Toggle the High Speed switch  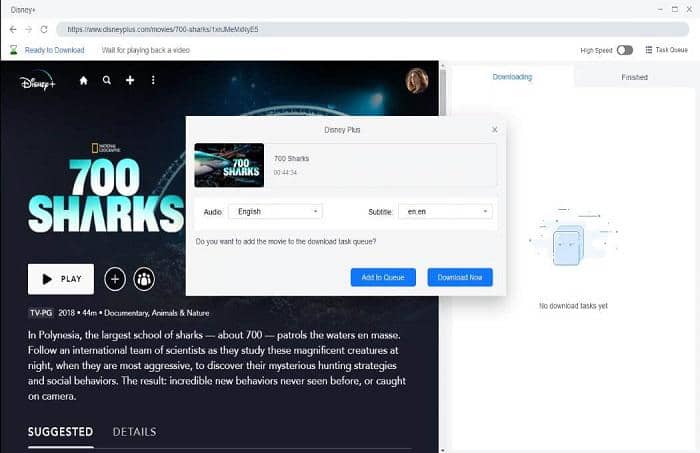pos(625,50)
